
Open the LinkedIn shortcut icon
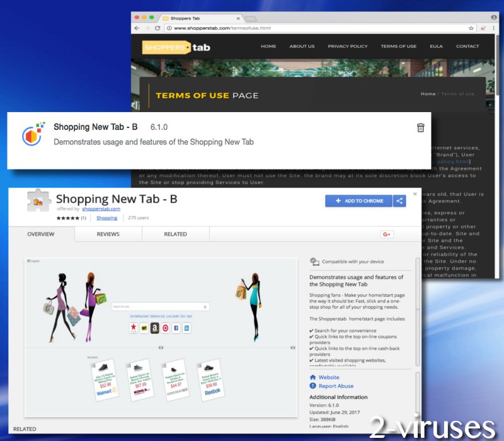pyautogui.click(x=186, y=328)
